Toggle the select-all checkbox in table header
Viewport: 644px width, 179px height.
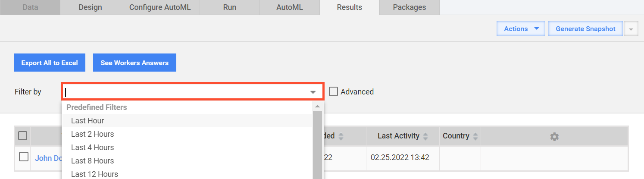tap(23, 136)
